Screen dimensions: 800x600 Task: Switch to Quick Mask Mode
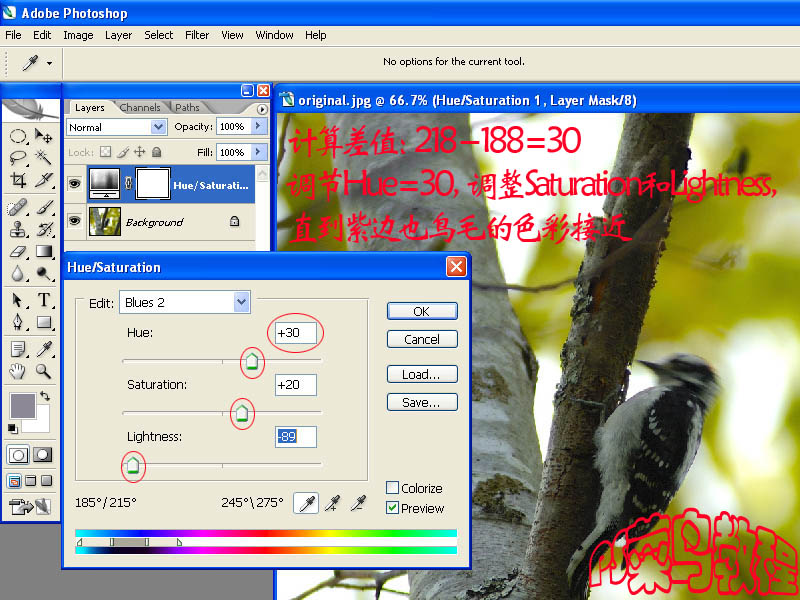tap(42, 455)
